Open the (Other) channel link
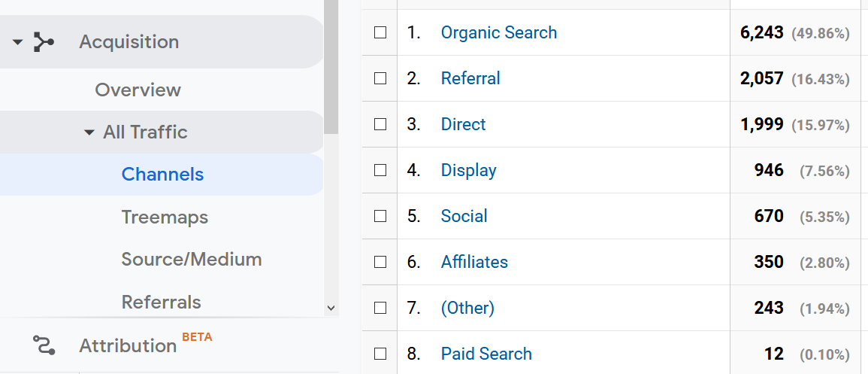The image size is (868, 374). (x=467, y=308)
